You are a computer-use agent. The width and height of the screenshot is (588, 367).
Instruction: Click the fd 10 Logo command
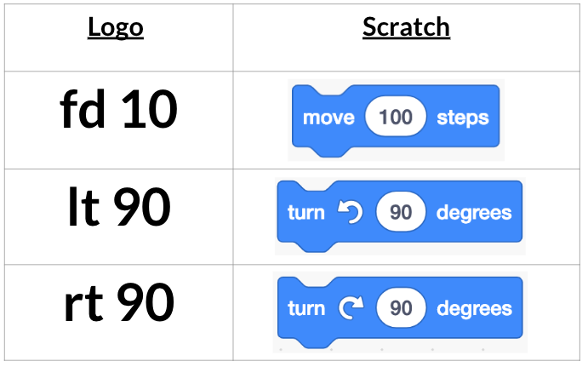118,110
